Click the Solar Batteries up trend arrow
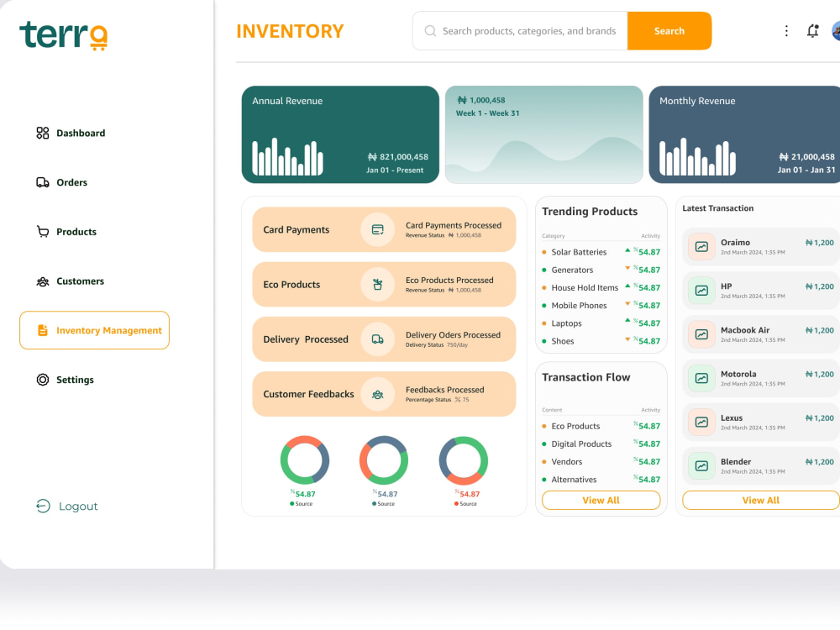The image size is (840, 630). [x=627, y=250]
